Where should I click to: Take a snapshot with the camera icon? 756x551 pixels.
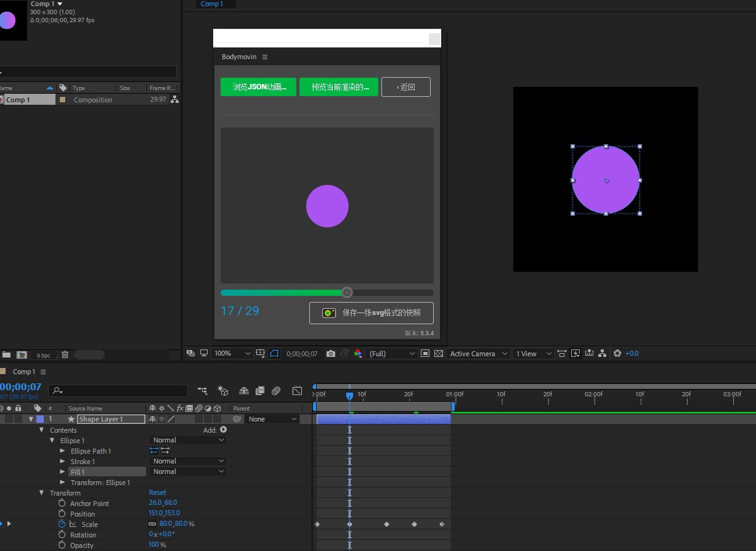coord(331,353)
